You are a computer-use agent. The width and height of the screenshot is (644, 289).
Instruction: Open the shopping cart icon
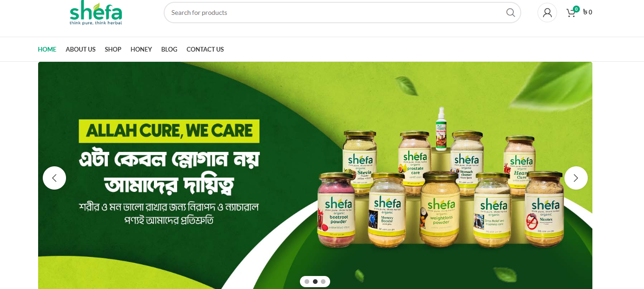[571, 13]
